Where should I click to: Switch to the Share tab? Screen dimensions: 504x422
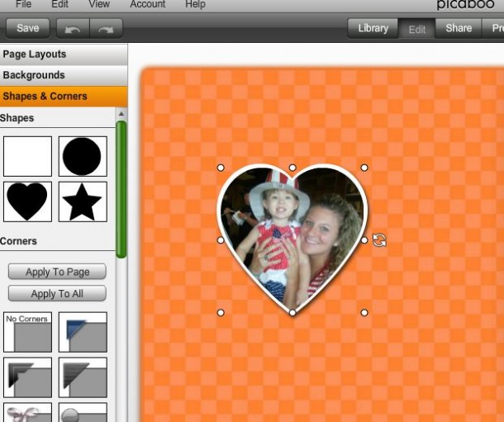click(459, 29)
